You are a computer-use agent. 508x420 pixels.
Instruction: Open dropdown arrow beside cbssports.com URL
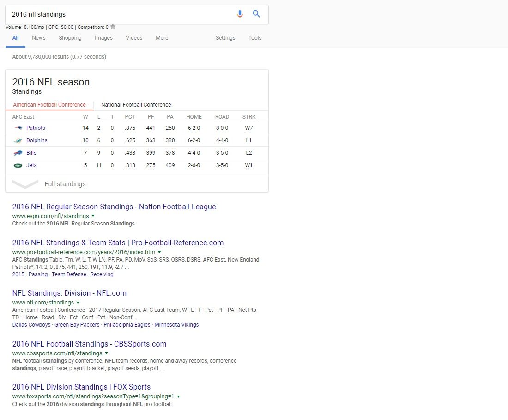[106, 353]
